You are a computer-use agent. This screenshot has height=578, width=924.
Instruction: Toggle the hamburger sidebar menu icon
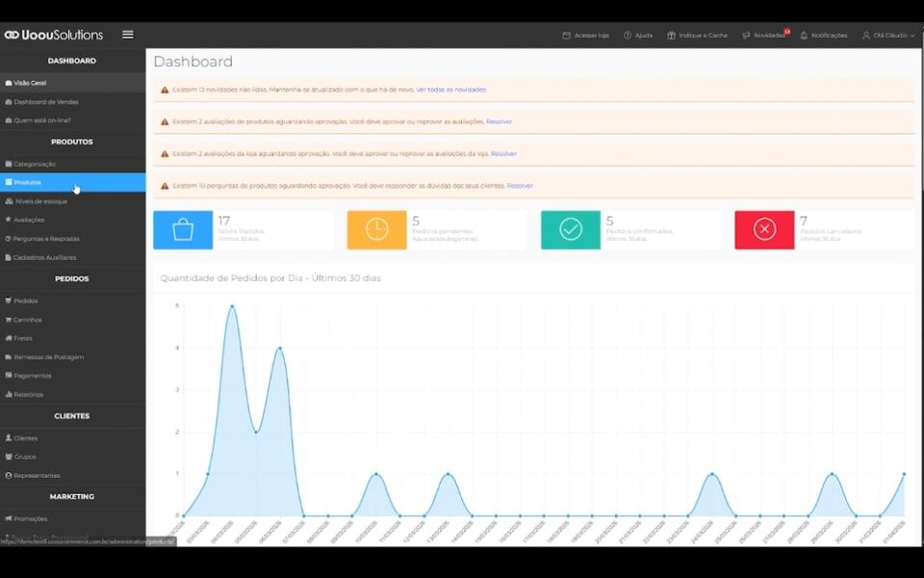127,35
